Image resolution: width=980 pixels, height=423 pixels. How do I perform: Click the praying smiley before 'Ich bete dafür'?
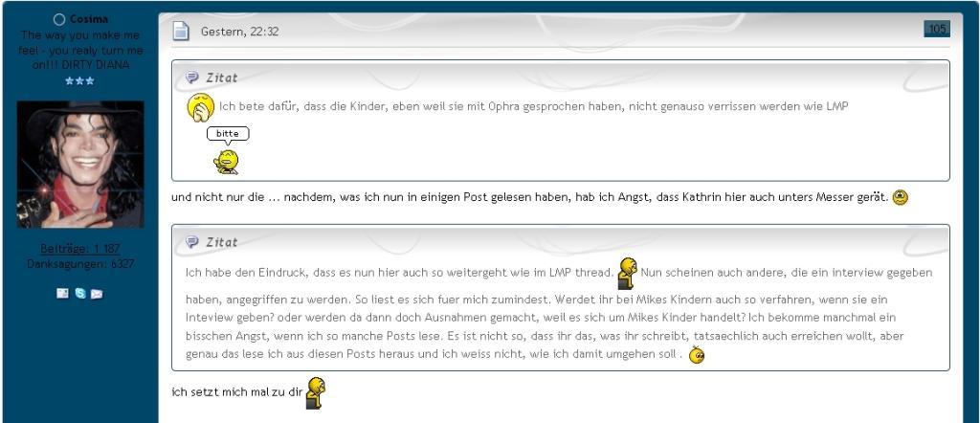coord(201,107)
